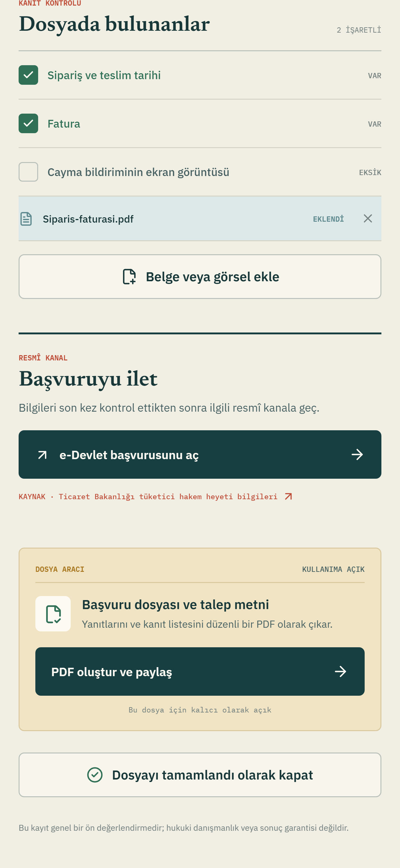Click 'Bu dosya için kalıcı olarak açık' note
This screenshot has width=400, height=868.
(x=200, y=710)
